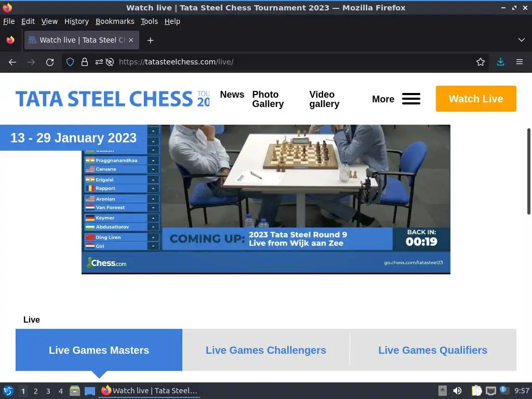Open the tracking protection shield icon
The image size is (532, 399).
[x=70, y=62]
